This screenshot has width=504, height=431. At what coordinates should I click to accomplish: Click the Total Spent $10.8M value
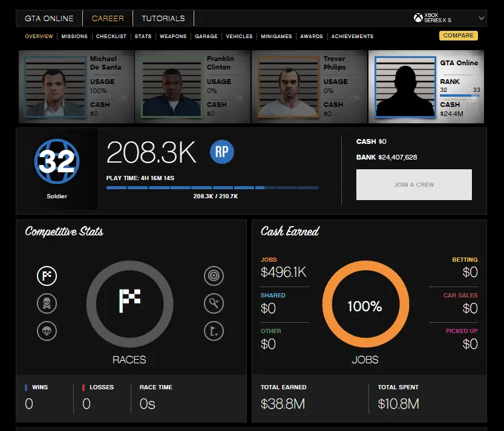tap(398, 404)
